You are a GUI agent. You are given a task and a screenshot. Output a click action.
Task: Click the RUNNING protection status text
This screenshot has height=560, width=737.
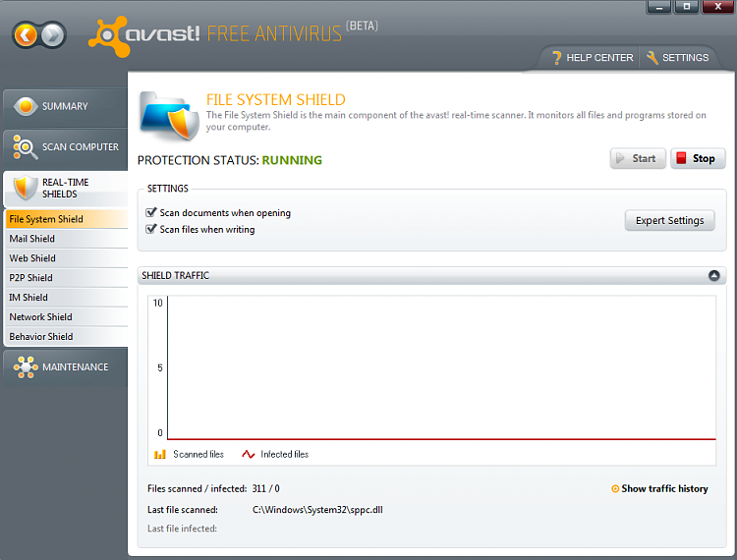pos(292,160)
